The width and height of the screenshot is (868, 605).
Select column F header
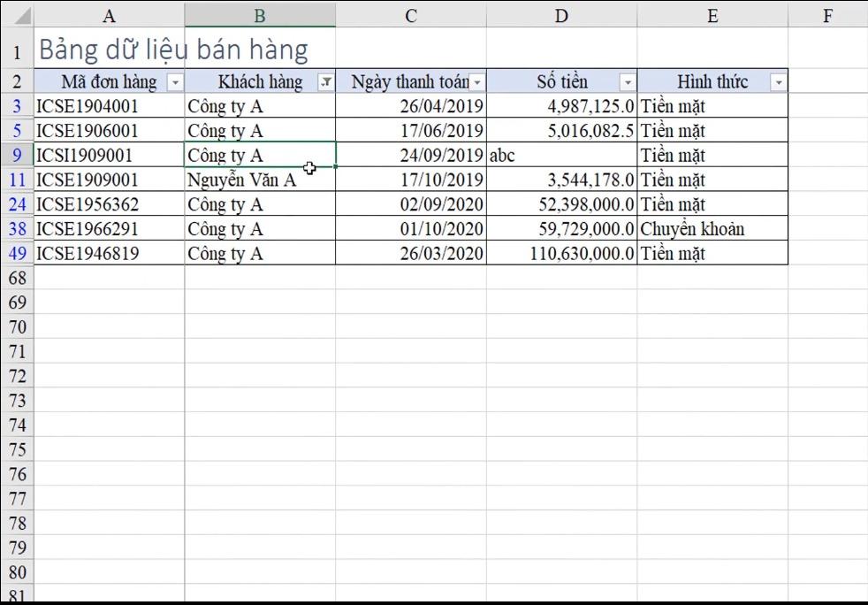827,14
